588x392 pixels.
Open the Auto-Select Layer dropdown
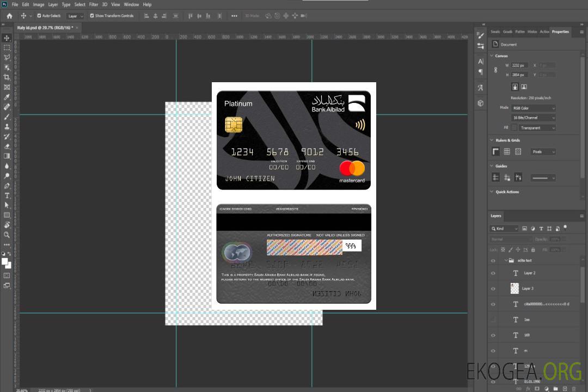click(75, 16)
